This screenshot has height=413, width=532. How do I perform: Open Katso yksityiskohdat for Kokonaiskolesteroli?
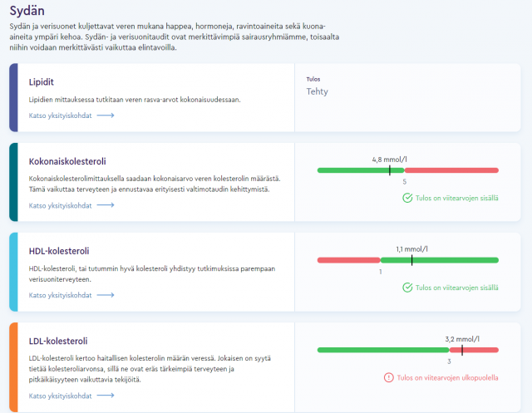tap(61, 205)
